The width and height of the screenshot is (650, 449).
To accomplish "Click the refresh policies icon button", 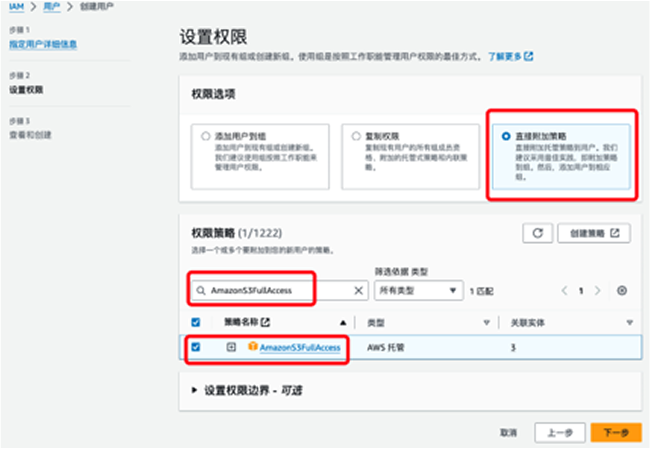I will coord(539,233).
